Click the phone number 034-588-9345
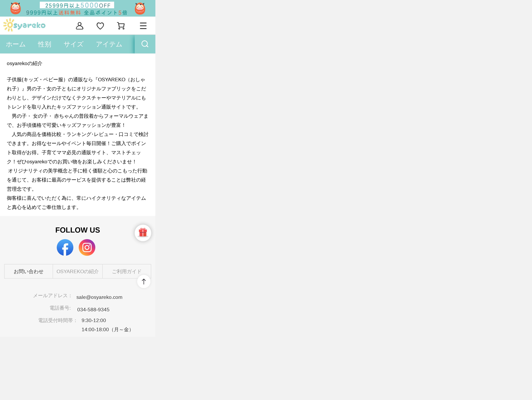Image resolution: width=532 pixels, height=400 pixels. 93,310
